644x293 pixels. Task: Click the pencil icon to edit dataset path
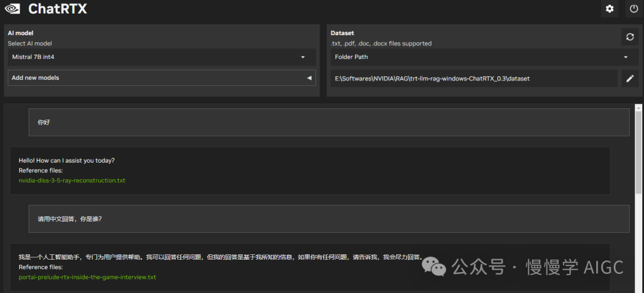click(x=630, y=79)
